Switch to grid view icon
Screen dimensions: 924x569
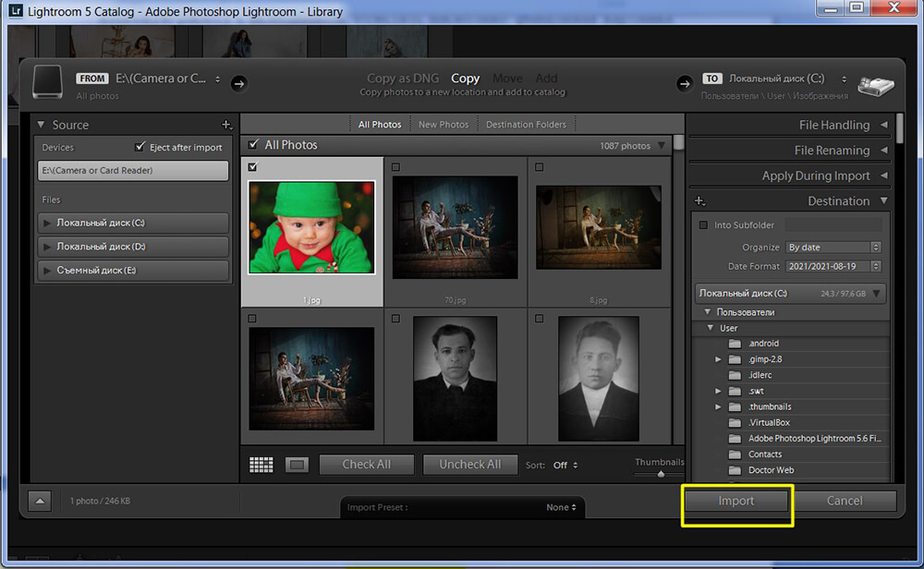coord(261,465)
